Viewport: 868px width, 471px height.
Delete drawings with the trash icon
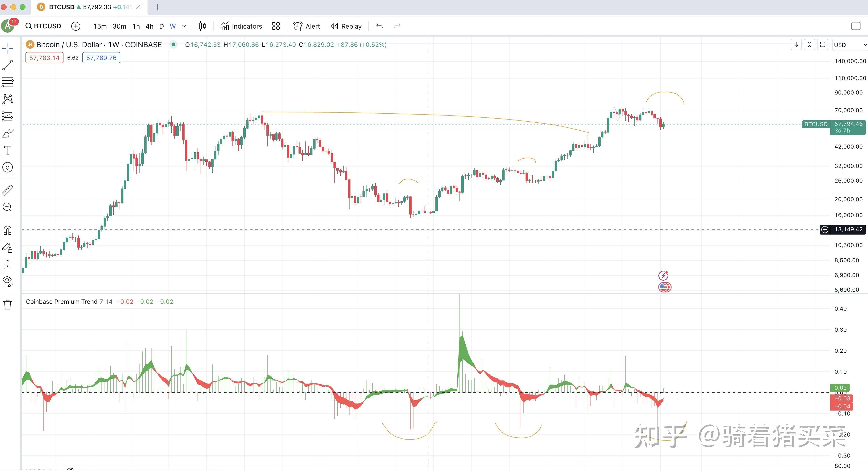(x=8, y=305)
